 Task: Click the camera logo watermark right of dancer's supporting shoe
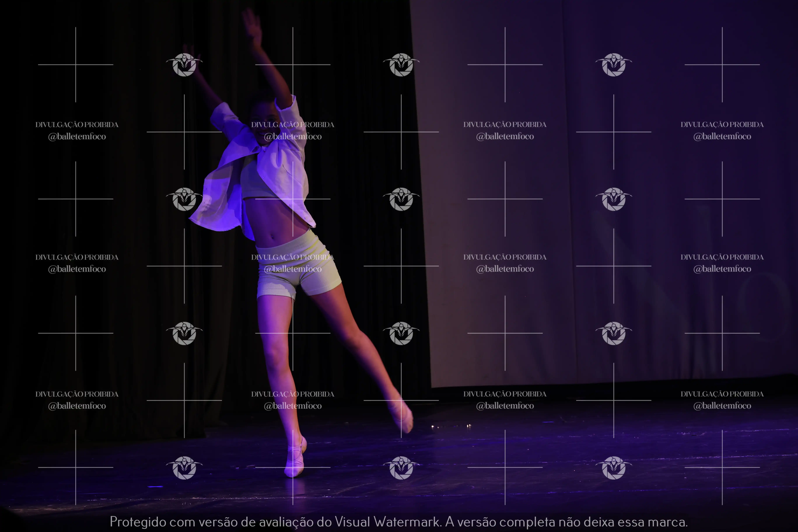point(401,468)
